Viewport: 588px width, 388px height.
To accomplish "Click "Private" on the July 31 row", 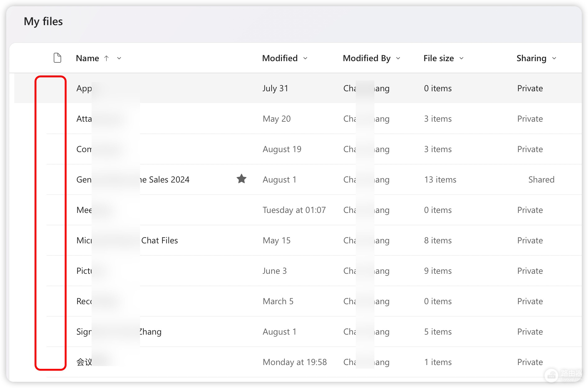I will point(530,88).
